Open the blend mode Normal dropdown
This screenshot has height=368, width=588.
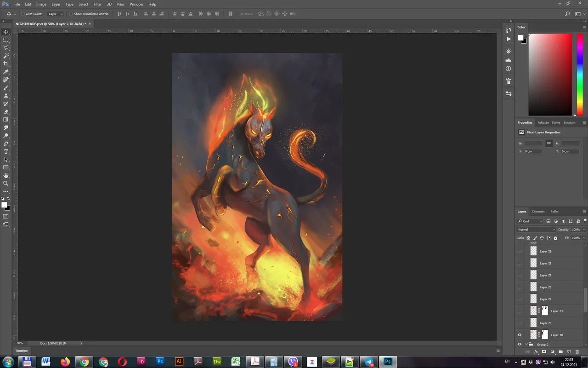click(536, 230)
